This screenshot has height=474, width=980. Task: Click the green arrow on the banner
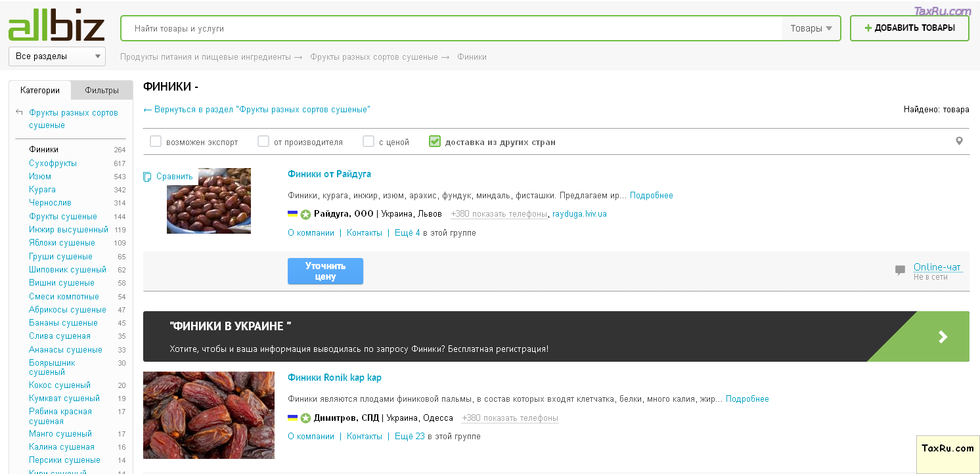pyautogui.click(x=943, y=337)
